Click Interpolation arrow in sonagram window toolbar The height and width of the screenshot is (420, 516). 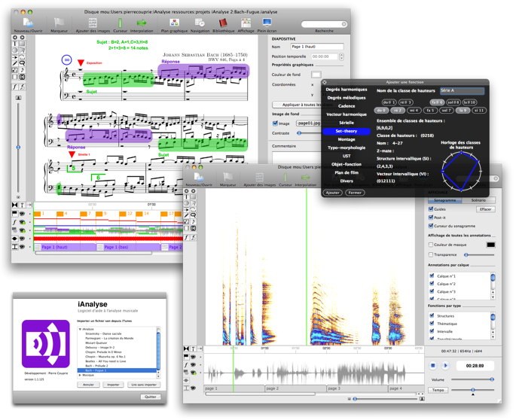[305, 178]
